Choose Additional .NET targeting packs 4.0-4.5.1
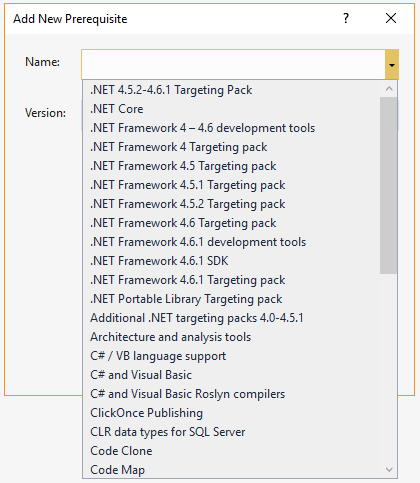Image resolution: width=420 pixels, height=483 pixels. click(231, 318)
